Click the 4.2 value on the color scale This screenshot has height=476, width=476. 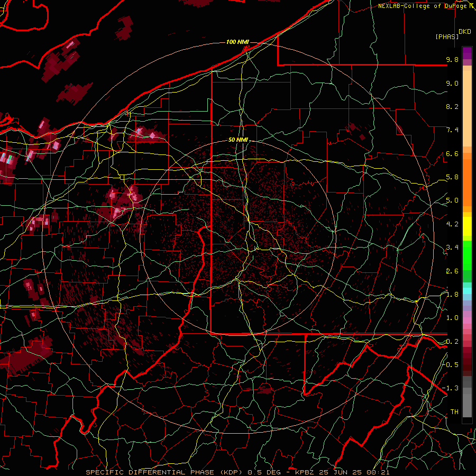coord(452,224)
